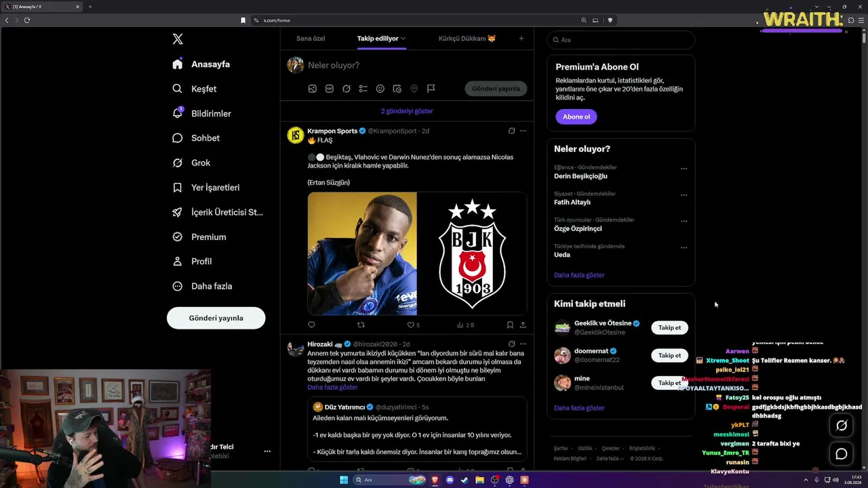Open the Beşiktaş logo image

pyautogui.click(x=472, y=253)
